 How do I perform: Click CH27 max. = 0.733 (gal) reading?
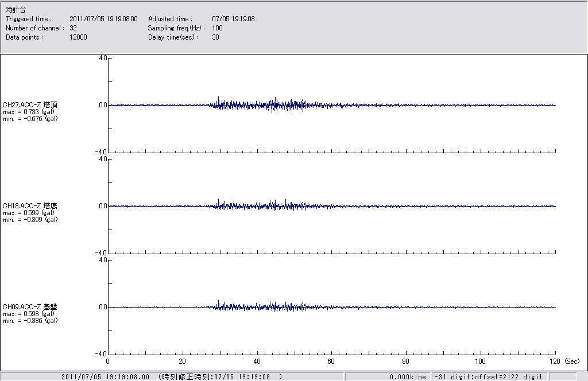[x=29, y=112]
